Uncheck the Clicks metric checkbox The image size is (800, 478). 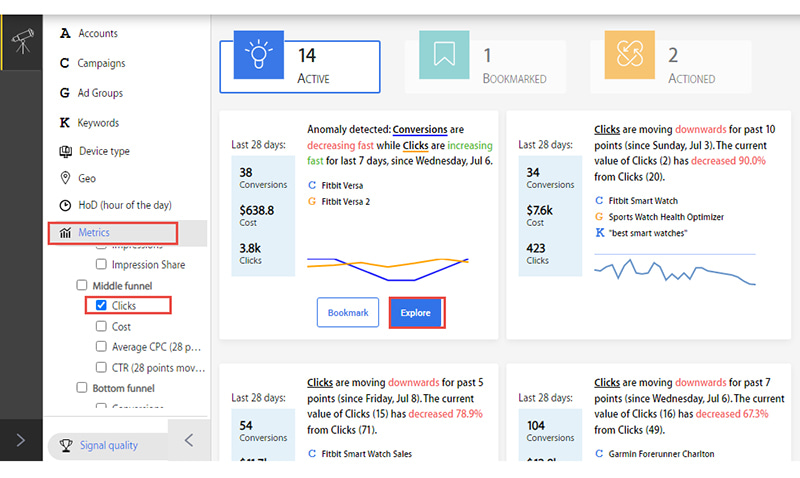click(x=101, y=305)
